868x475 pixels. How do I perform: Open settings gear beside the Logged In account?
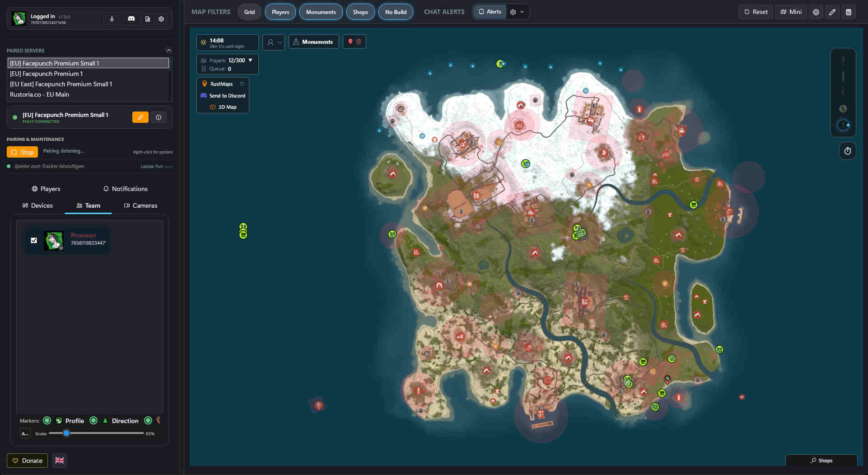pyautogui.click(x=161, y=19)
